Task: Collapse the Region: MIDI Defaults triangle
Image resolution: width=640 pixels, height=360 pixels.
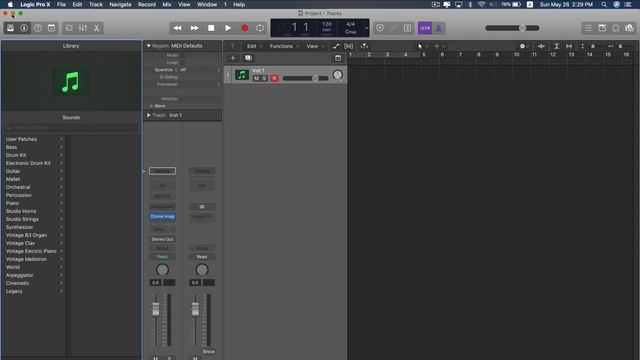Action: click(149, 46)
